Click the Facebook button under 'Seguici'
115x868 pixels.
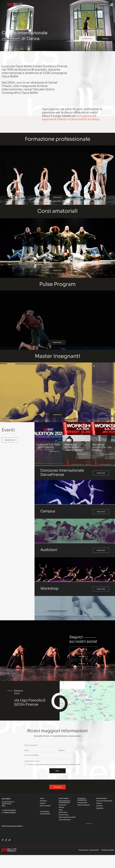(83, 664)
